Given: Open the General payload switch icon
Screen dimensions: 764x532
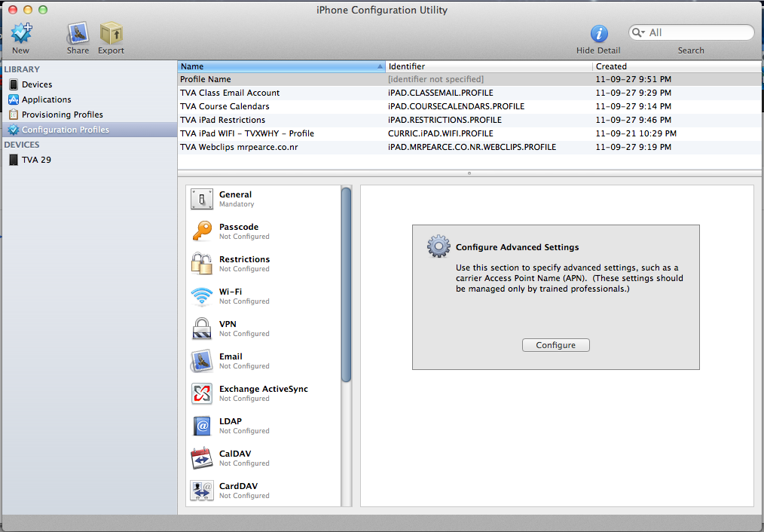Looking at the screenshot, I should 202,199.
